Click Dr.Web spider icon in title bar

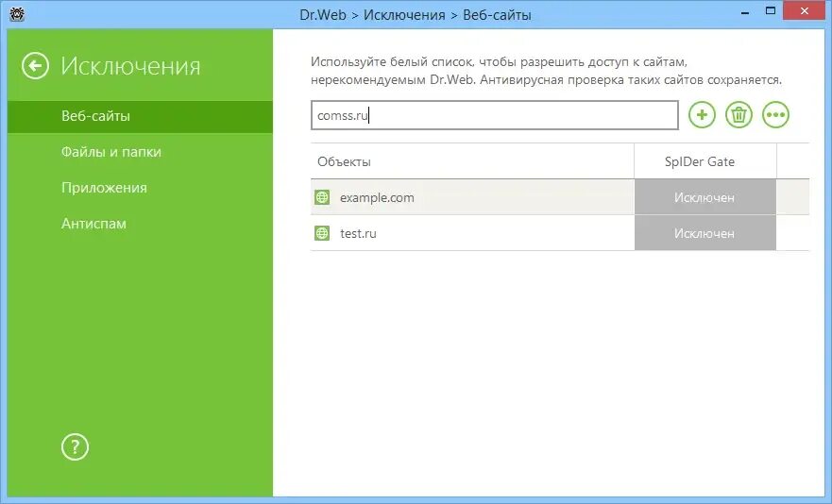coord(17,14)
